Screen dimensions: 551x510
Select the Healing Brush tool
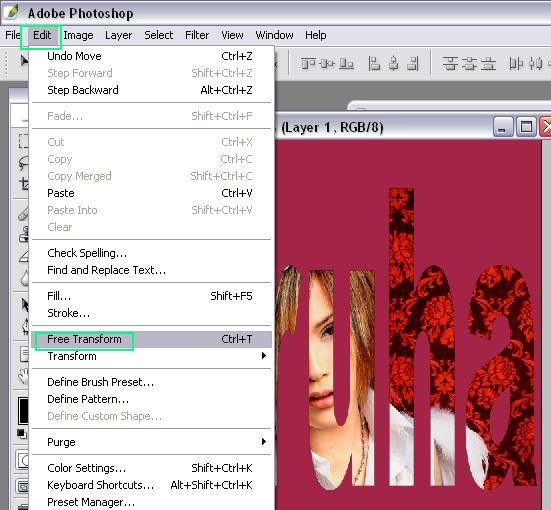point(23,213)
